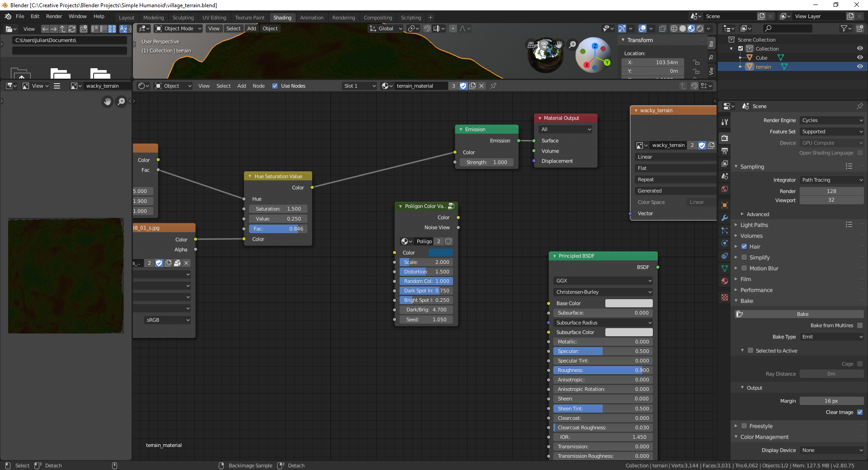Open the World properties tab (globe icon)
868x470 pixels.
coord(725,189)
